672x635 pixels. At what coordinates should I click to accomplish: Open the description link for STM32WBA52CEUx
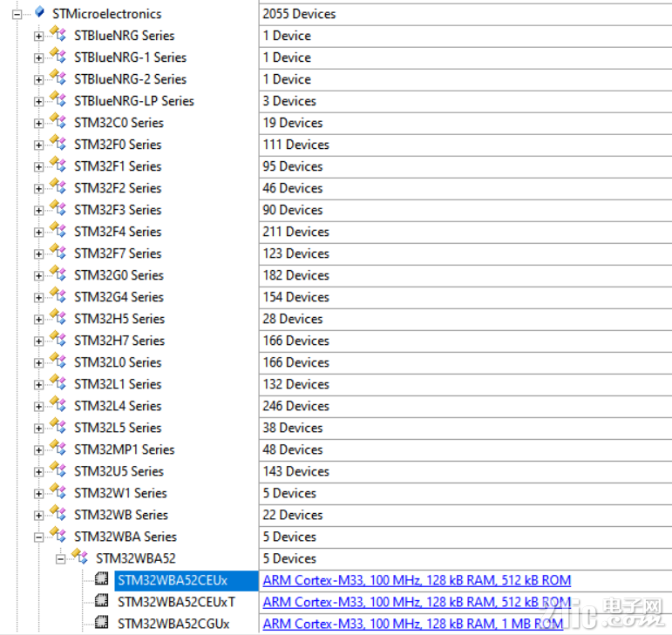coord(417,580)
